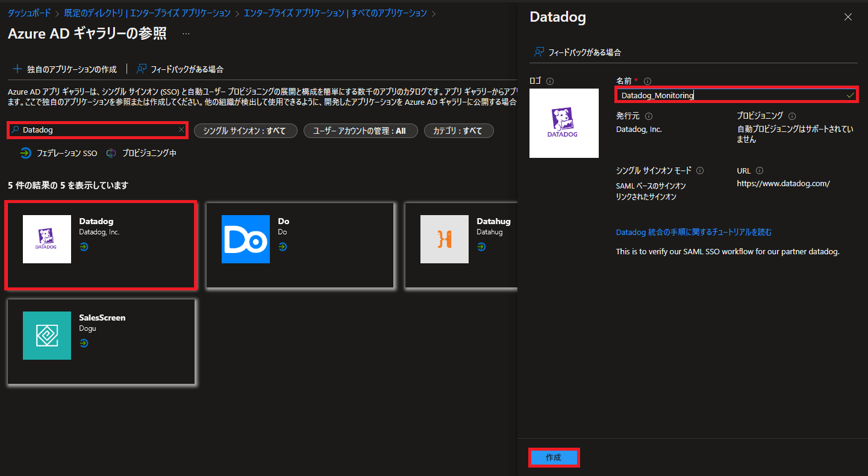Click the info icon next to 名前 label
868x476 pixels.
[x=648, y=81]
